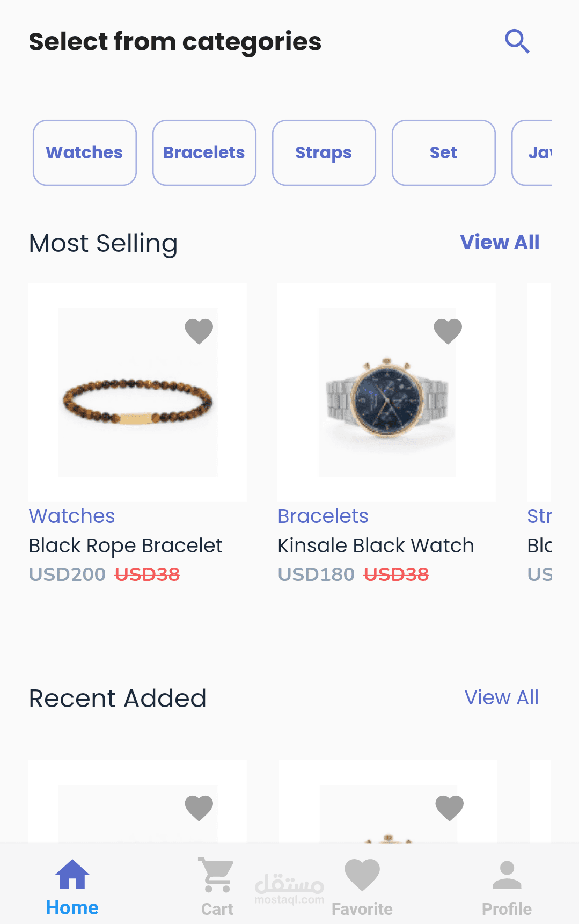This screenshot has width=579, height=924.
Task: View all Recent Added products
Action: (x=502, y=698)
